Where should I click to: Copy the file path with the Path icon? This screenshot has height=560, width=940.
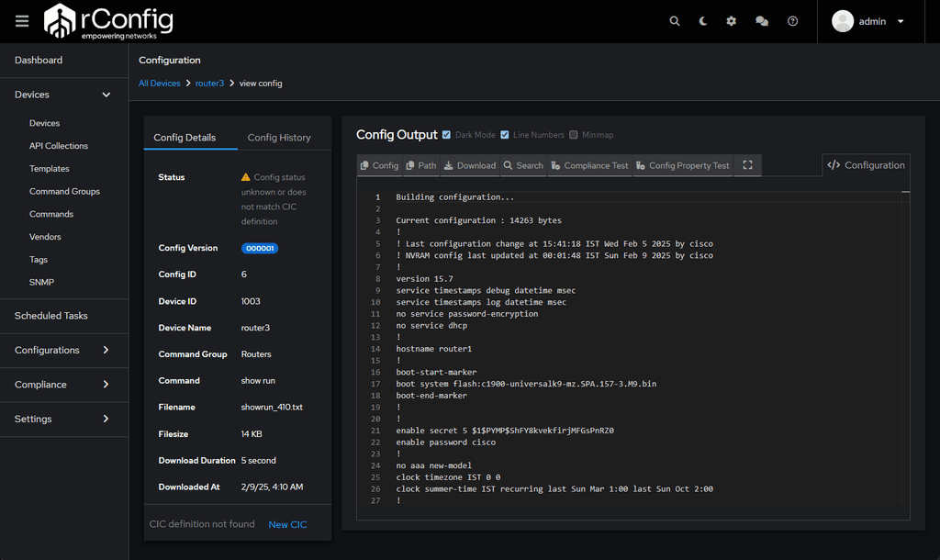tap(420, 165)
